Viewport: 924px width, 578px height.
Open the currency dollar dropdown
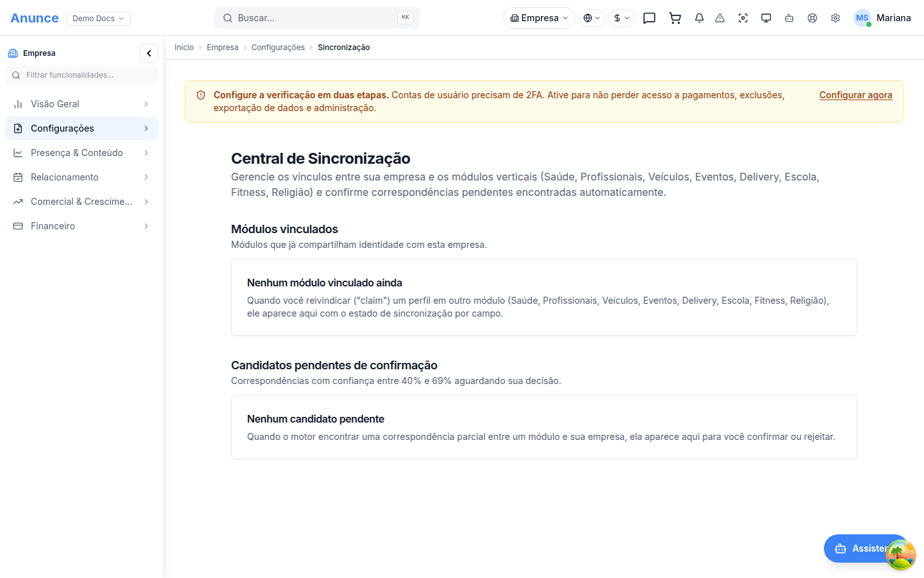tap(622, 18)
